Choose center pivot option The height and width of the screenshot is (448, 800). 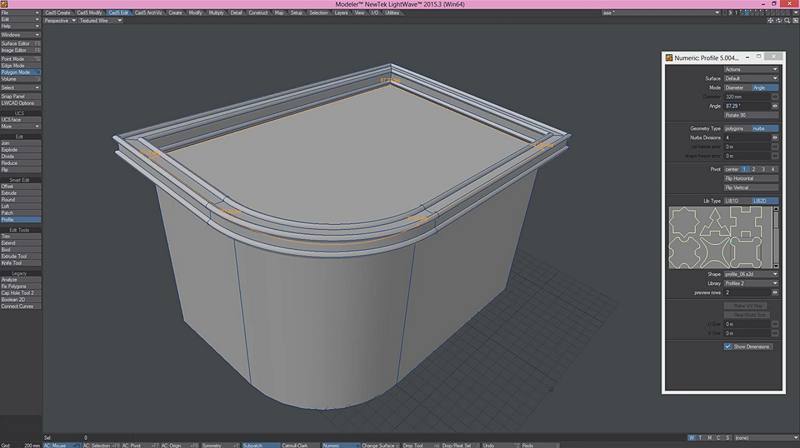[x=731, y=169]
